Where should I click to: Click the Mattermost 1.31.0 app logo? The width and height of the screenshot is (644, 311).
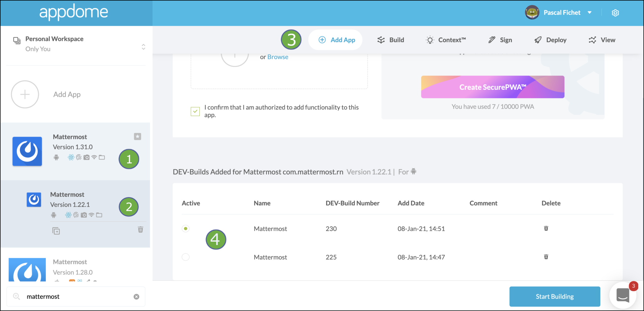tap(27, 151)
